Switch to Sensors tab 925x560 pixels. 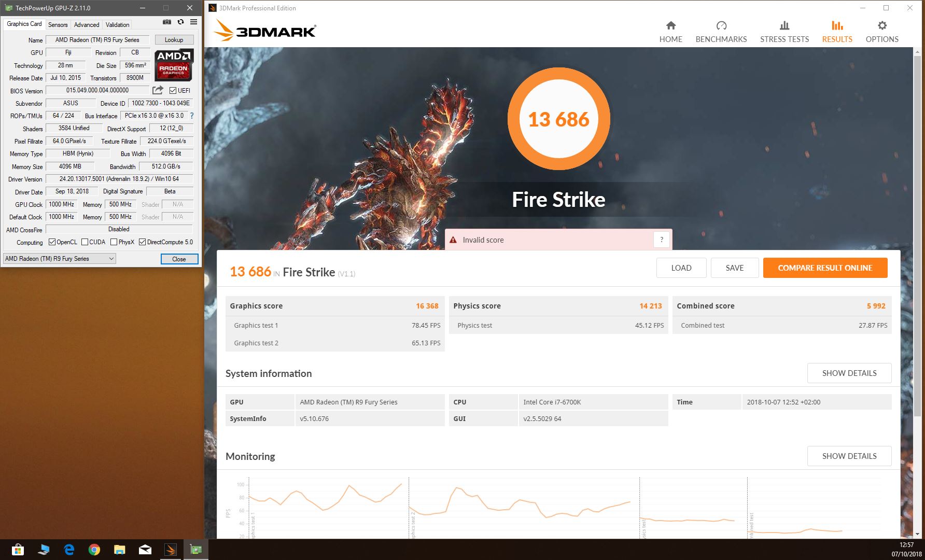pyautogui.click(x=58, y=25)
